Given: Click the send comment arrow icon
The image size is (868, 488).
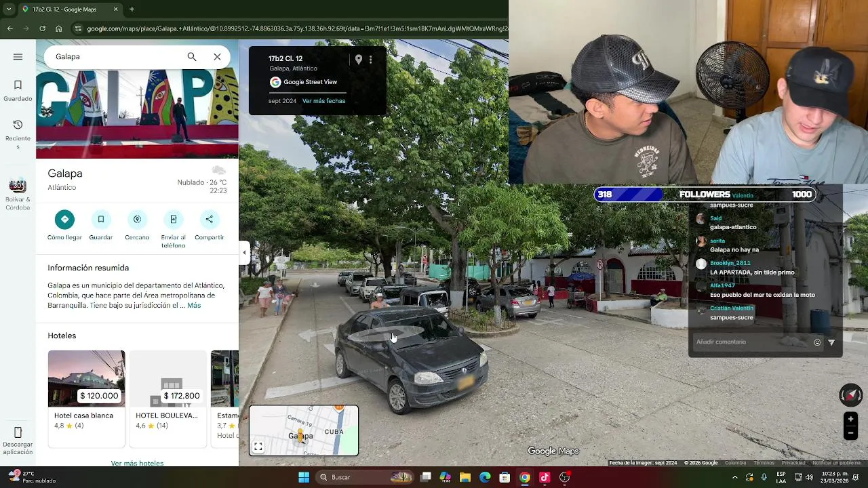Looking at the screenshot, I should click(x=831, y=342).
